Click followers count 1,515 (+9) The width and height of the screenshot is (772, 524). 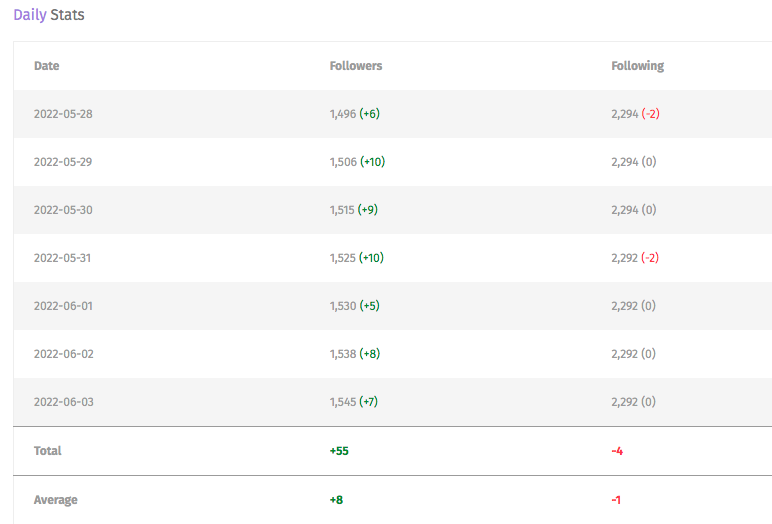(x=354, y=210)
